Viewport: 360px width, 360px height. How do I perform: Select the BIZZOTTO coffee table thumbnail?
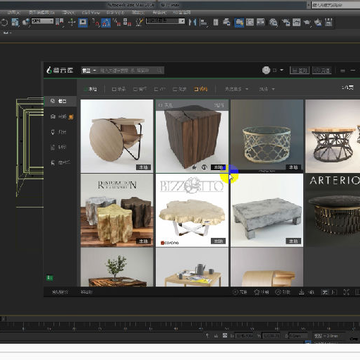(192, 210)
